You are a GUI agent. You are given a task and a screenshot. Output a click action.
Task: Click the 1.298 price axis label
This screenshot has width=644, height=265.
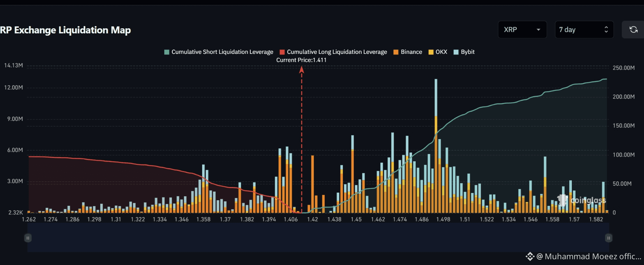point(94,219)
